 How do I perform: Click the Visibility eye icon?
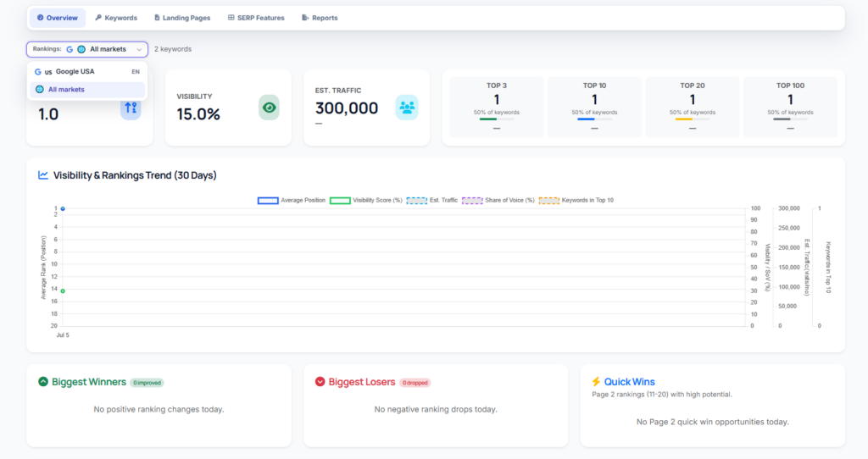[269, 108]
